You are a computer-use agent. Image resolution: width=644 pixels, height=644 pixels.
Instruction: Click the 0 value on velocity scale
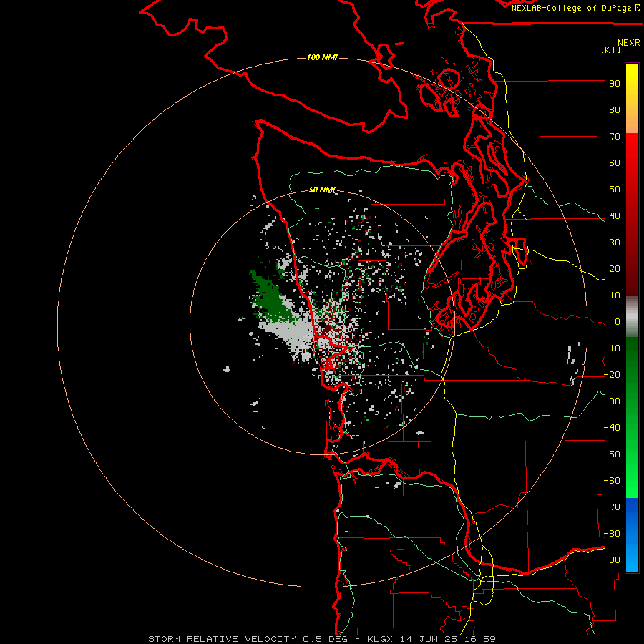tap(618, 322)
